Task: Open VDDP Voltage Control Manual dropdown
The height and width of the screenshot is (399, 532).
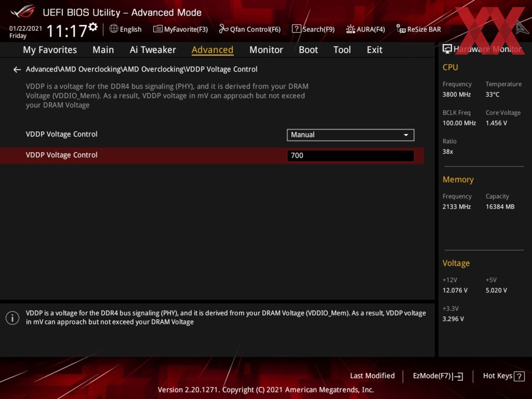Action: 350,135
